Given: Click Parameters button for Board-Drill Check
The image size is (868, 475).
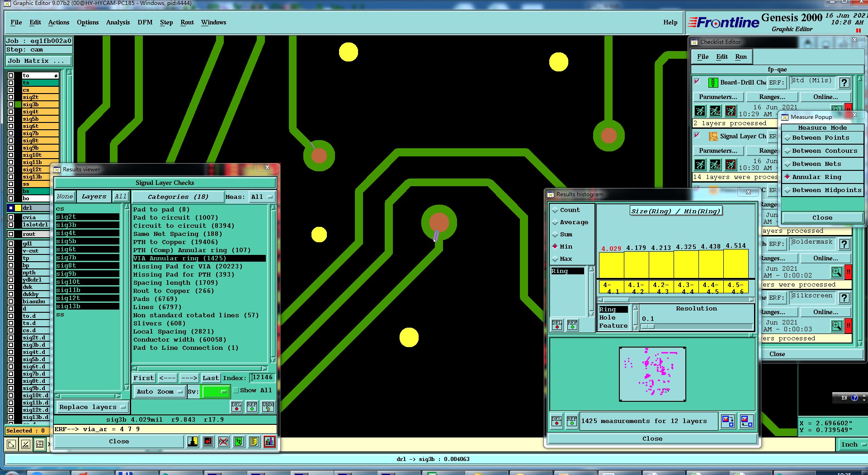Looking at the screenshot, I should click(x=718, y=97).
